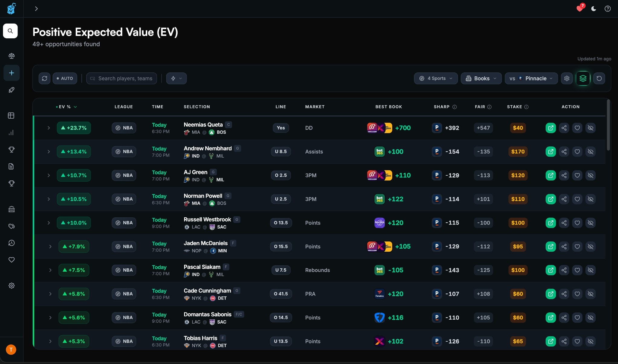
Task: Click the tags icon in sidebar
Action: (11, 226)
